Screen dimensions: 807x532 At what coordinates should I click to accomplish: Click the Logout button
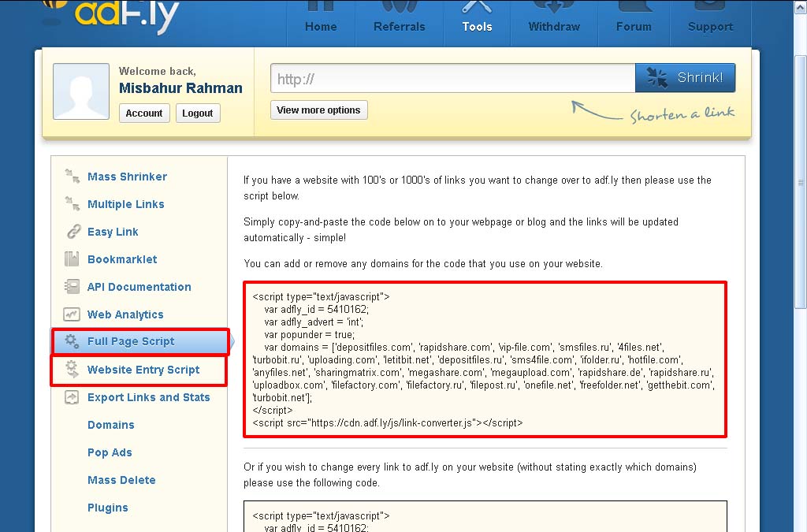(x=197, y=113)
